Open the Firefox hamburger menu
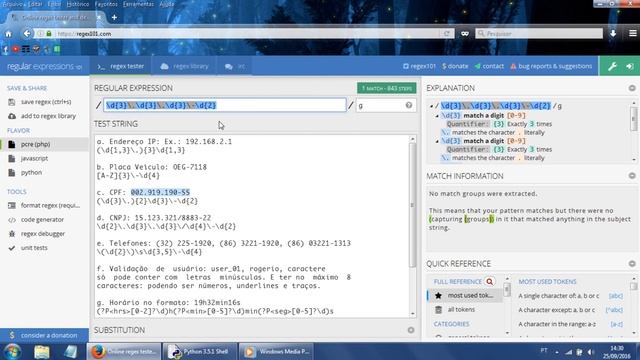The height and width of the screenshot is (360, 640). (x=632, y=33)
